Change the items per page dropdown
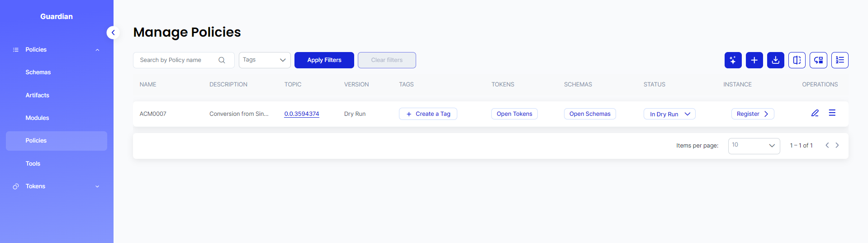 click(754, 146)
